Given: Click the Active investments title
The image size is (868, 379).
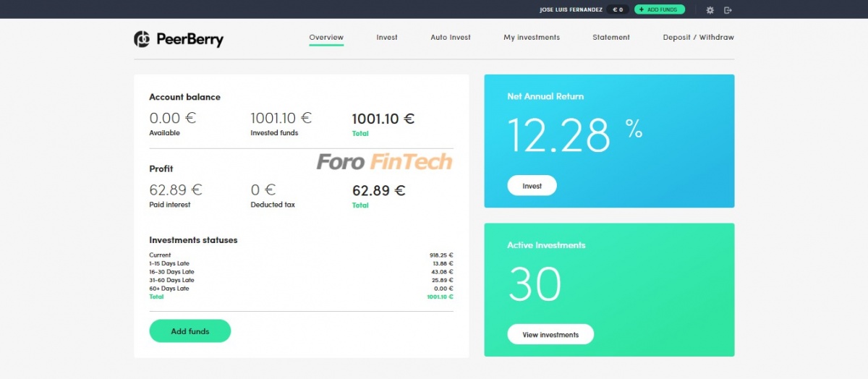Looking at the screenshot, I should [546, 245].
